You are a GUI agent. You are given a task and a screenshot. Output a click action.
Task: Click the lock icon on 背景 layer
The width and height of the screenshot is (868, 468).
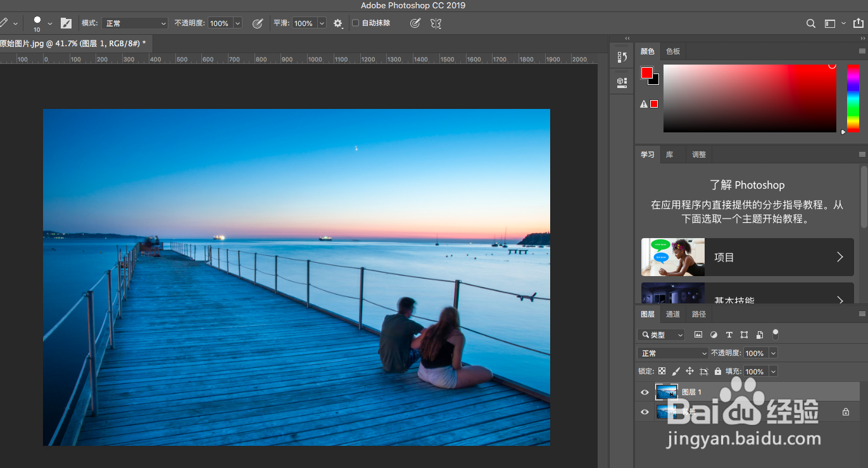click(x=845, y=412)
